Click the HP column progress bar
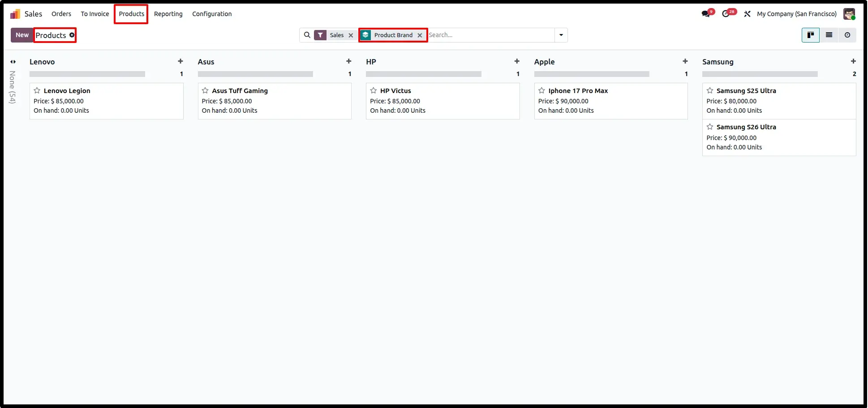Image resolution: width=868 pixels, height=408 pixels. pos(424,74)
